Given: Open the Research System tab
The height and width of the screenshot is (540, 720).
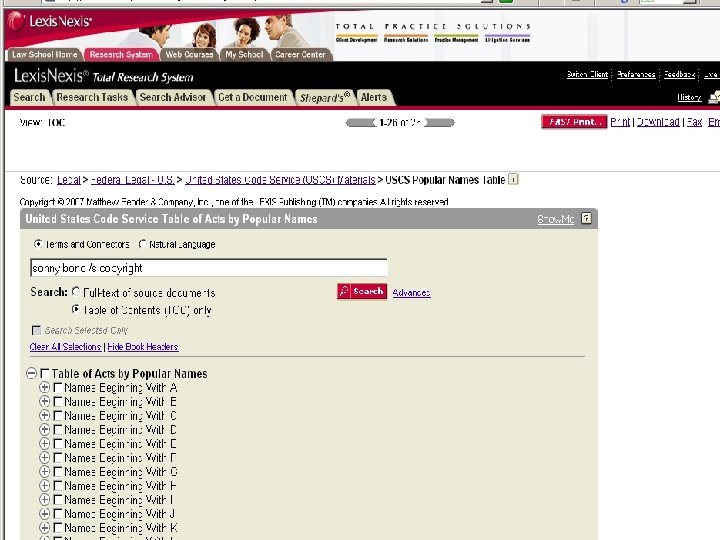Looking at the screenshot, I should (x=121, y=55).
